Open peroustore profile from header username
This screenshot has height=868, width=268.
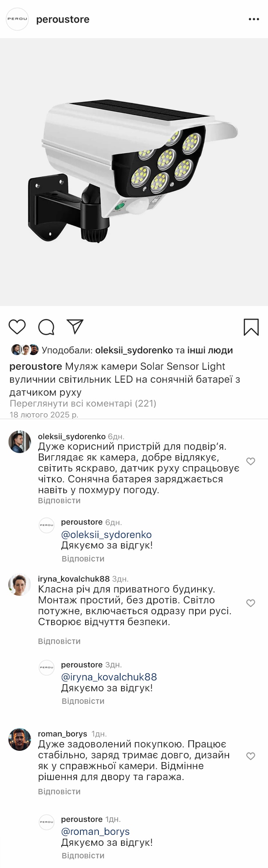(63, 19)
